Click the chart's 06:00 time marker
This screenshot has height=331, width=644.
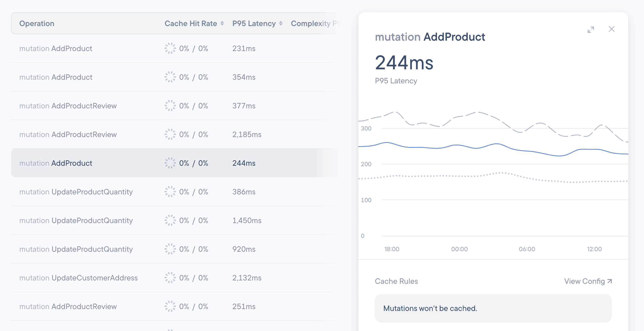(527, 249)
